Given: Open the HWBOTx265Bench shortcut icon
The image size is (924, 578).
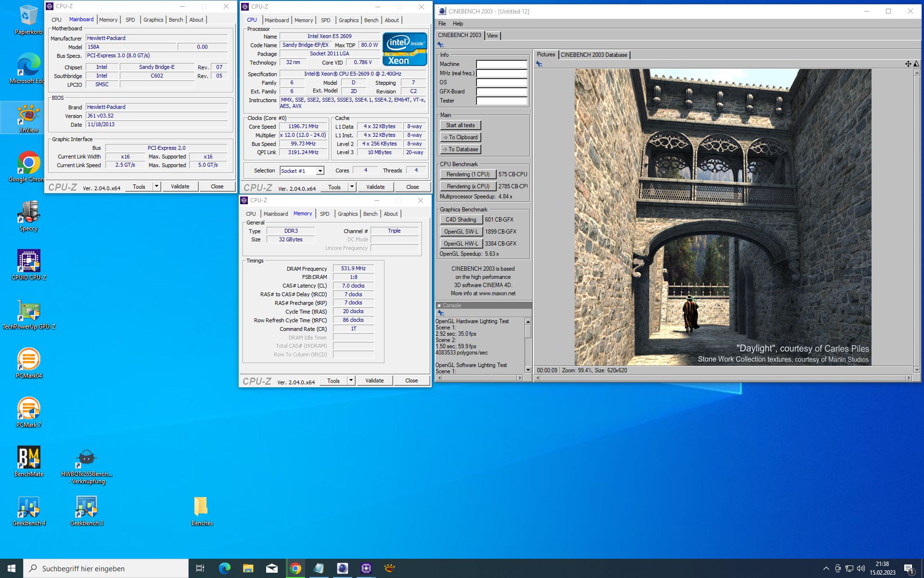Looking at the screenshot, I should point(87,465).
